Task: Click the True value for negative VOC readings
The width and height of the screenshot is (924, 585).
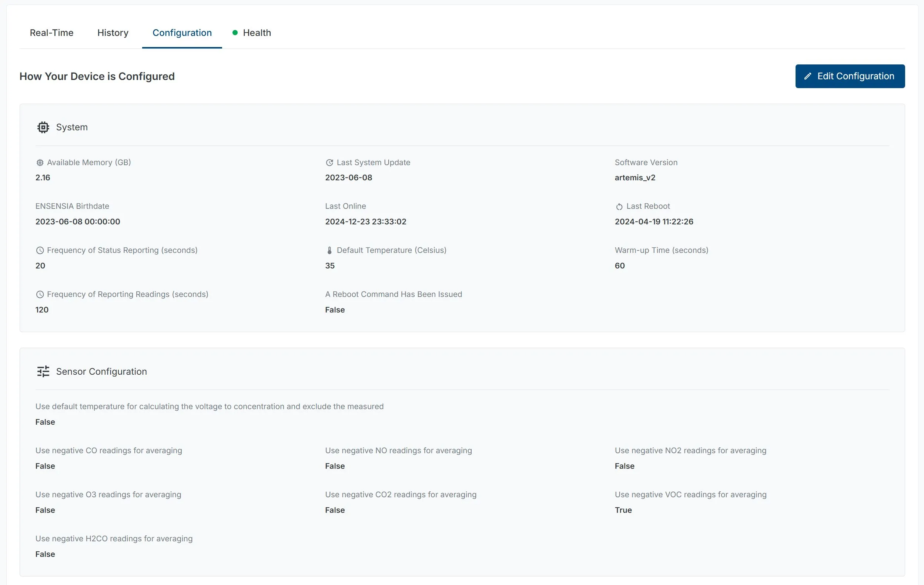Action: pyautogui.click(x=623, y=510)
